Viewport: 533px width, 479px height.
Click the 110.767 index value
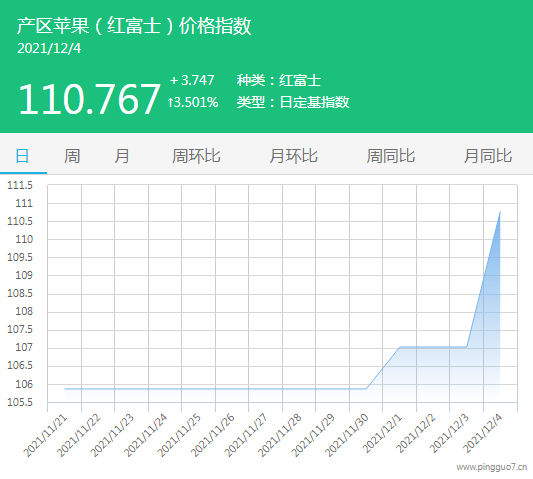tap(89, 99)
